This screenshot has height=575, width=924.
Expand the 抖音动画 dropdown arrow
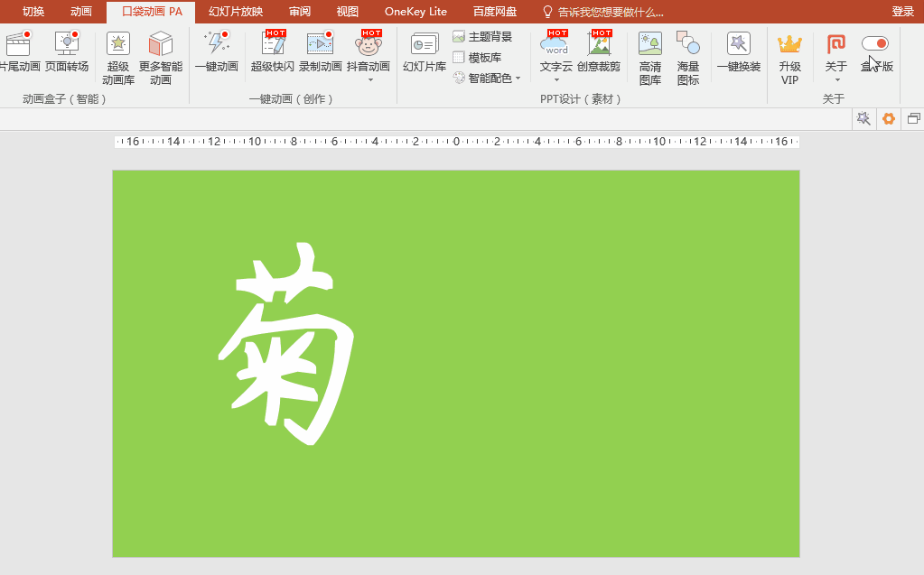[x=369, y=78]
